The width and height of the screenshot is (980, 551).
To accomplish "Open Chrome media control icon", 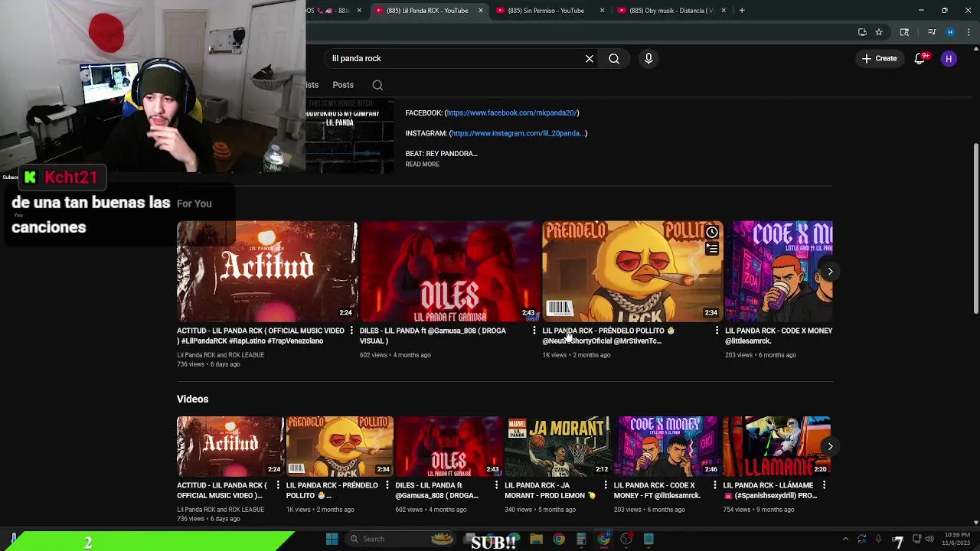I will pyautogui.click(x=932, y=32).
